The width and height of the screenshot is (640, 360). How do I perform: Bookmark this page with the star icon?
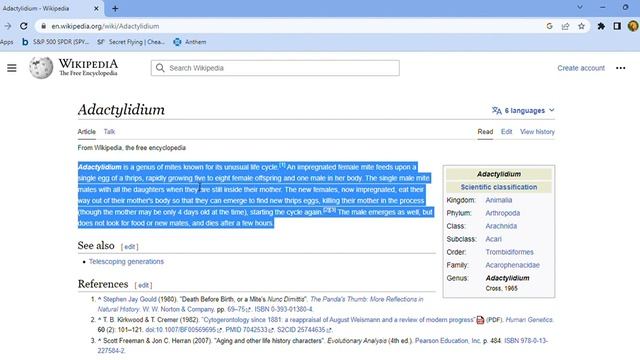coord(581,26)
